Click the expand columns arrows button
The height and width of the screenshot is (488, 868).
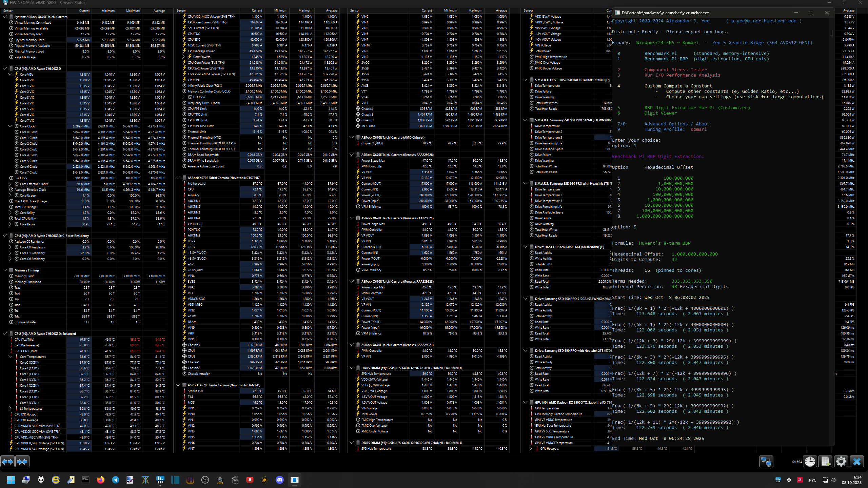(7, 461)
